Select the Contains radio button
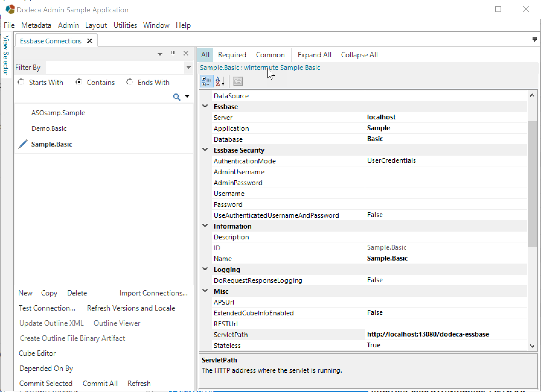Screen dimensions: 541x392 [x=79, y=82]
